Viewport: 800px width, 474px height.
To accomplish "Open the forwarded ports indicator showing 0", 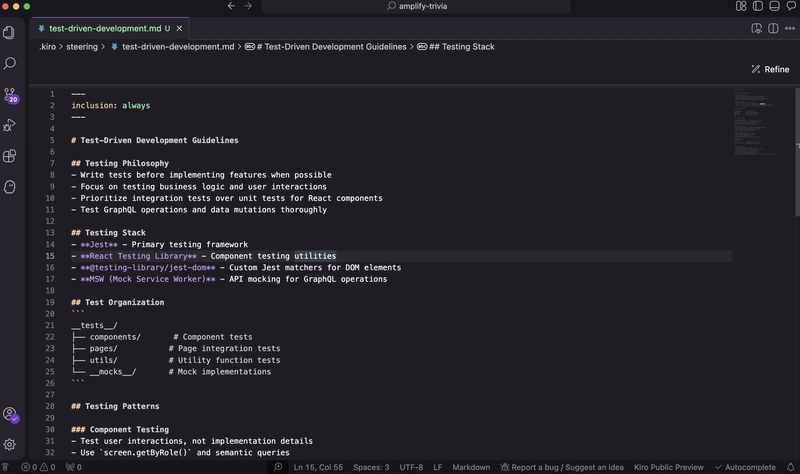I will [x=73, y=467].
